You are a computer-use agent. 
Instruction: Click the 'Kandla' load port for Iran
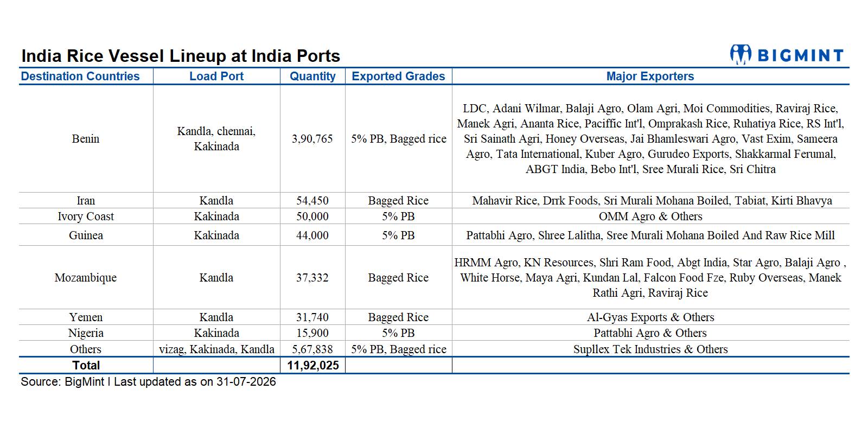coord(216,201)
